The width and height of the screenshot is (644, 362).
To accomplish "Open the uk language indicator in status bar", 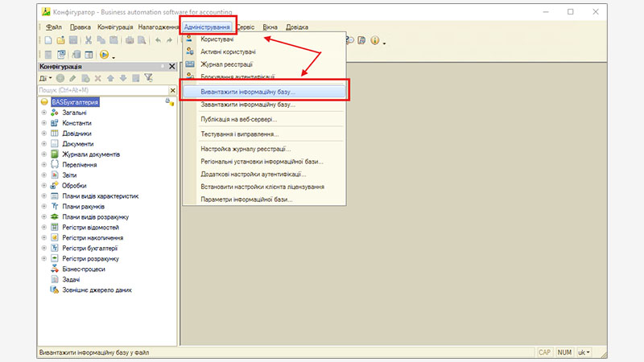I will pos(584,352).
